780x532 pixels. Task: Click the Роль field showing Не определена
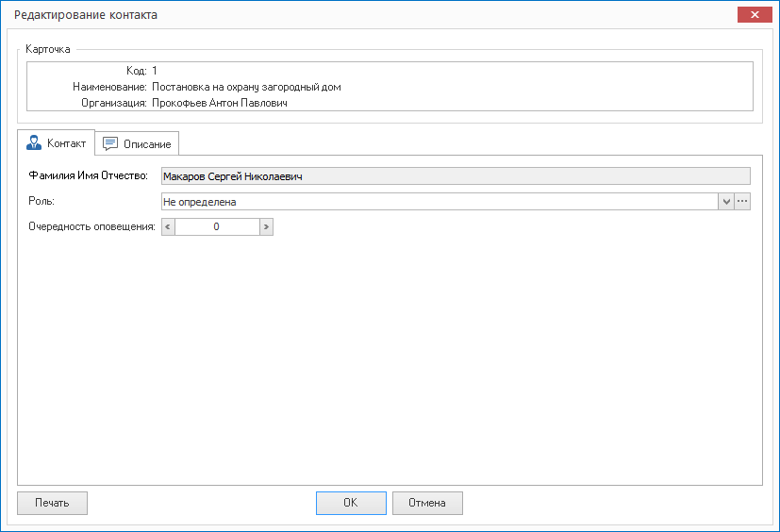coord(440,202)
